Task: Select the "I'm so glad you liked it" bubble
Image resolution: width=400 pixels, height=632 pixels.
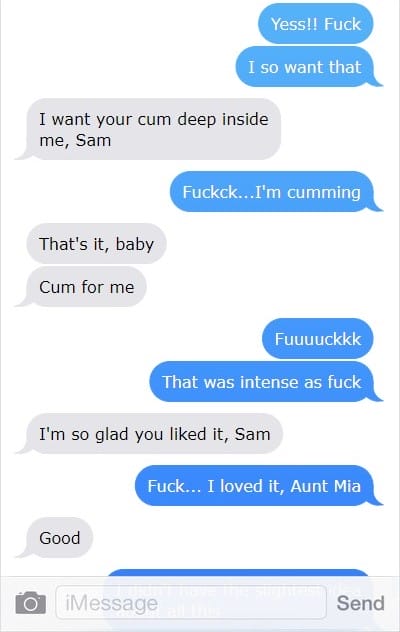Action: (x=149, y=434)
